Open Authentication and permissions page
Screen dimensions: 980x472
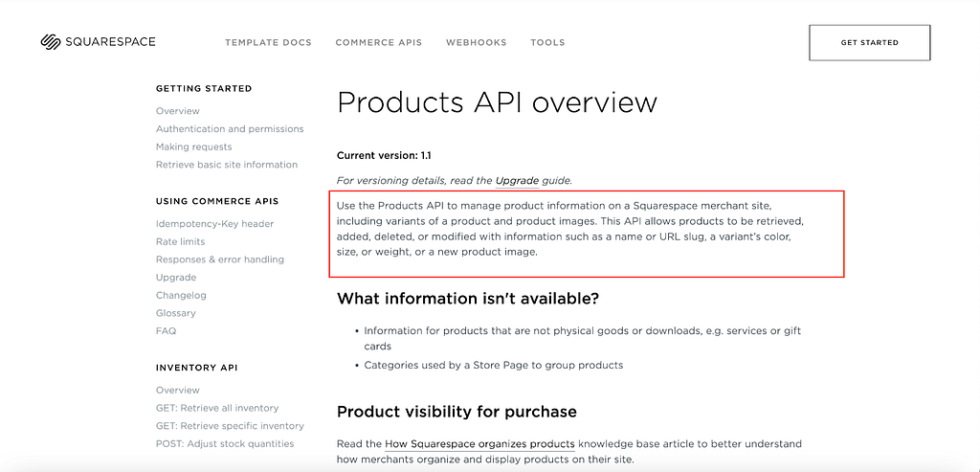(230, 129)
